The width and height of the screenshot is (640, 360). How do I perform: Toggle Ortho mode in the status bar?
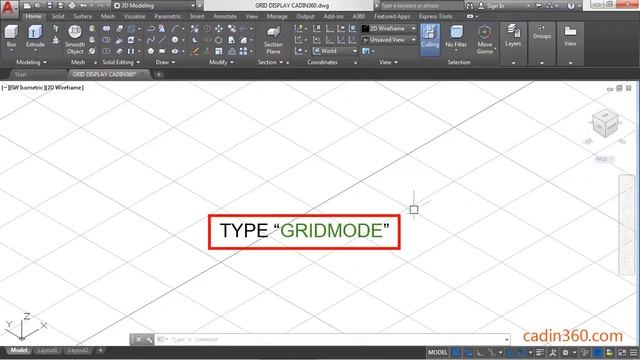480,353
